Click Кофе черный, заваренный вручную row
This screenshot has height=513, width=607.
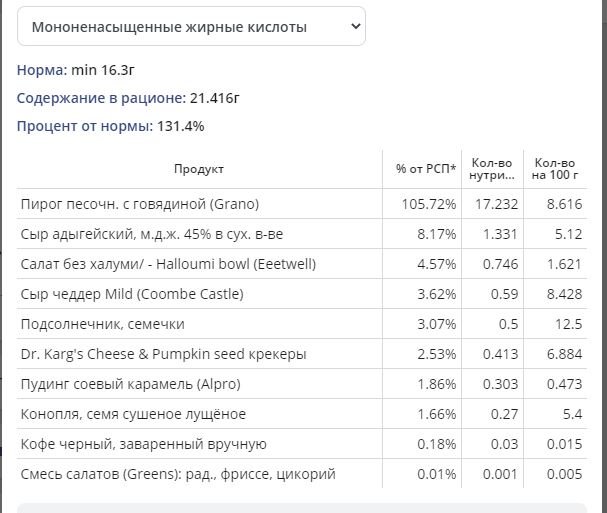302,444
